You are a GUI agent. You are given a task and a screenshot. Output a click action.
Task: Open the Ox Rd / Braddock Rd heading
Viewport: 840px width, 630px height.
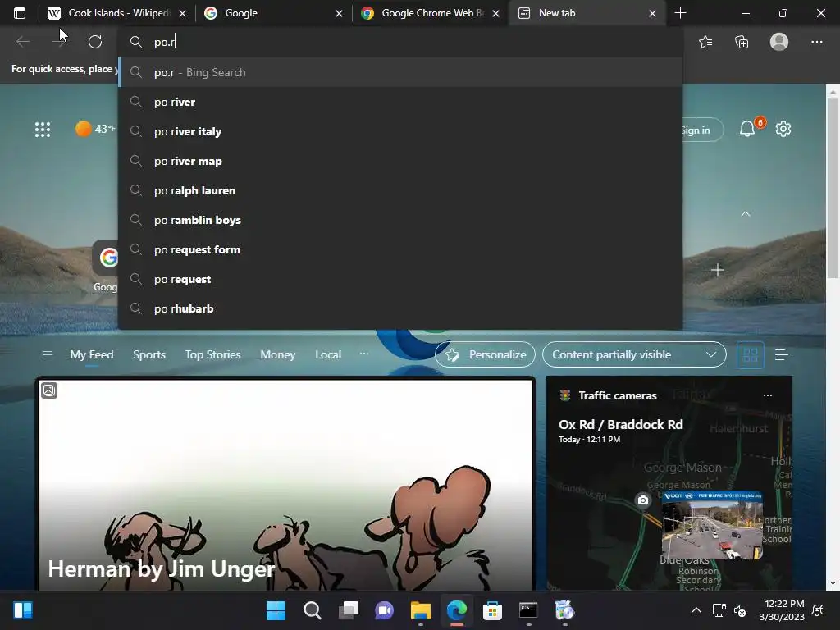[620, 425]
